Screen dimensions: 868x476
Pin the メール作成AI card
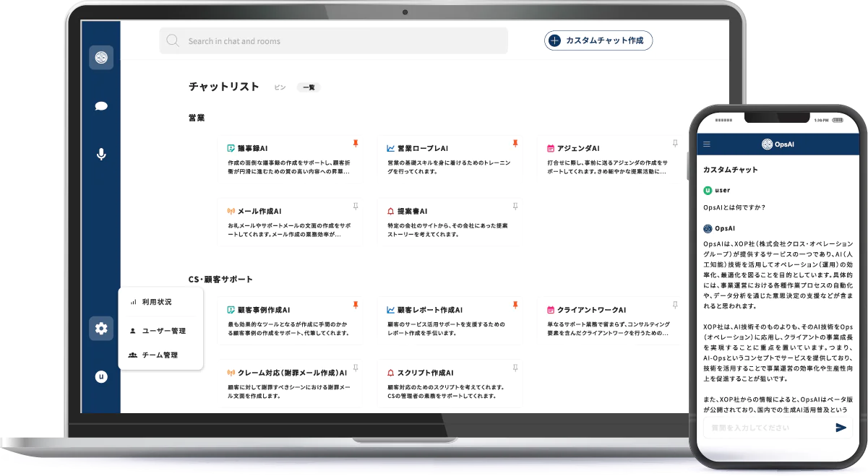pos(356,207)
